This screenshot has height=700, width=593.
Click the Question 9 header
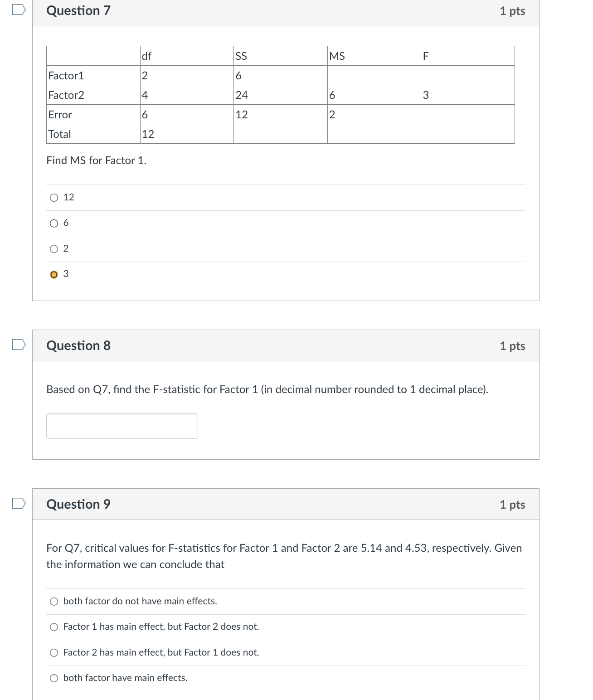pyautogui.click(x=78, y=504)
